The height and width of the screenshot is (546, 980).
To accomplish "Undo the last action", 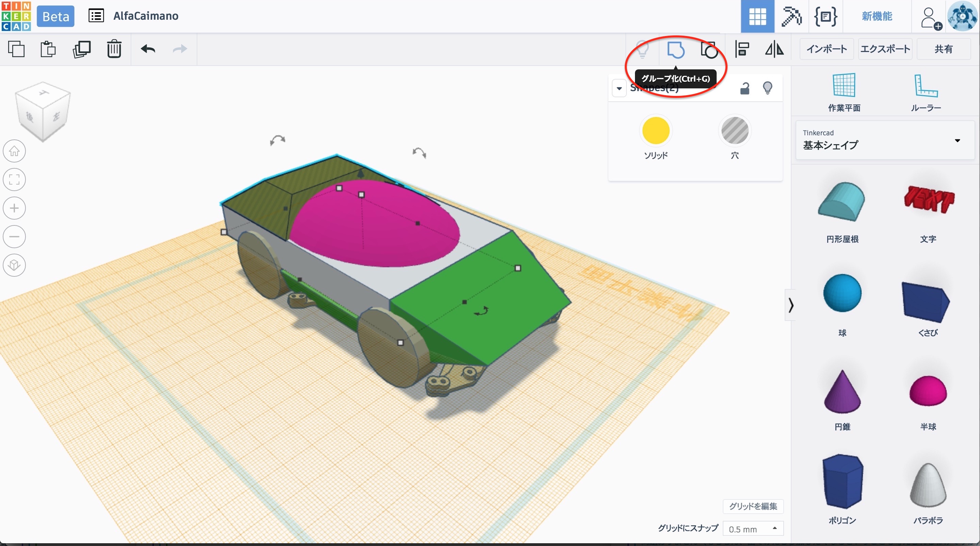I will pos(148,49).
